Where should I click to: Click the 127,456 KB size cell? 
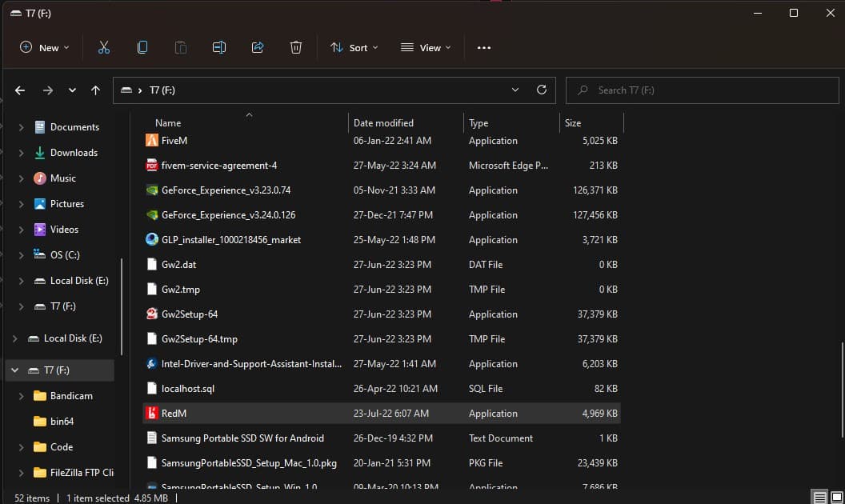click(595, 215)
